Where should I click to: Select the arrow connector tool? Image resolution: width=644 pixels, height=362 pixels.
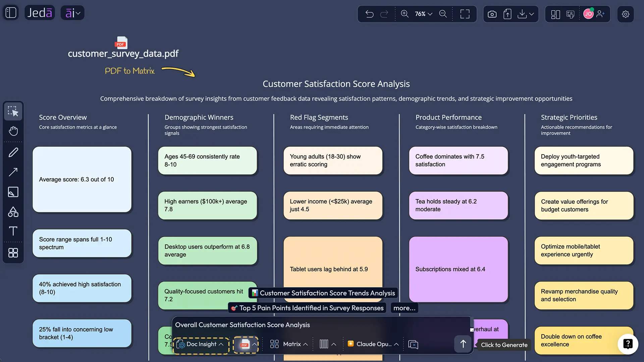13,172
